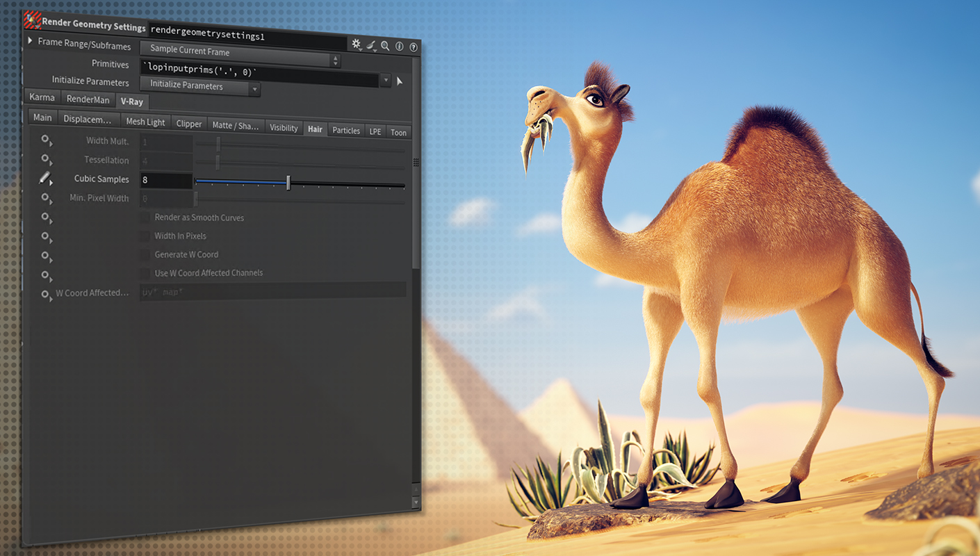Click the help question mark icon
980x556 pixels.
[413, 47]
